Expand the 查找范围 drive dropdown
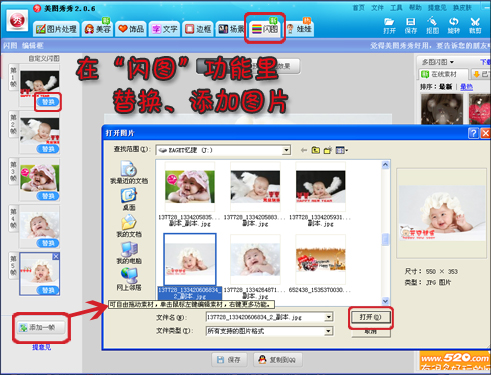This screenshot has height=375, width=491. [286, 150]
